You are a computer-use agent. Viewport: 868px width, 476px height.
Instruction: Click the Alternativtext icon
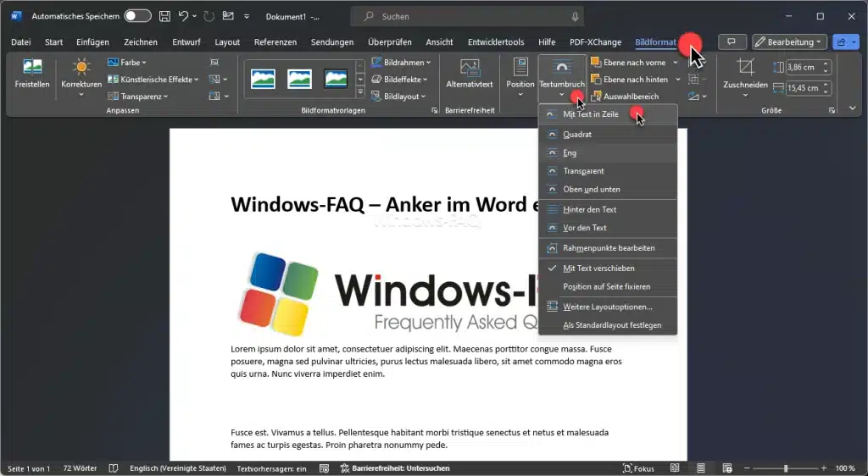click(x=470, y=68)
